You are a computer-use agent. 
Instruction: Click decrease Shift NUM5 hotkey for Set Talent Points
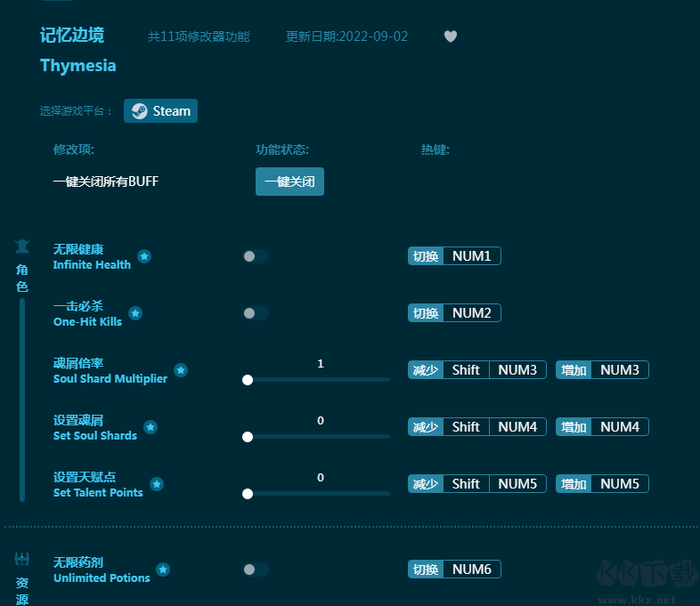pyautogui.click(x=477, y=484)
